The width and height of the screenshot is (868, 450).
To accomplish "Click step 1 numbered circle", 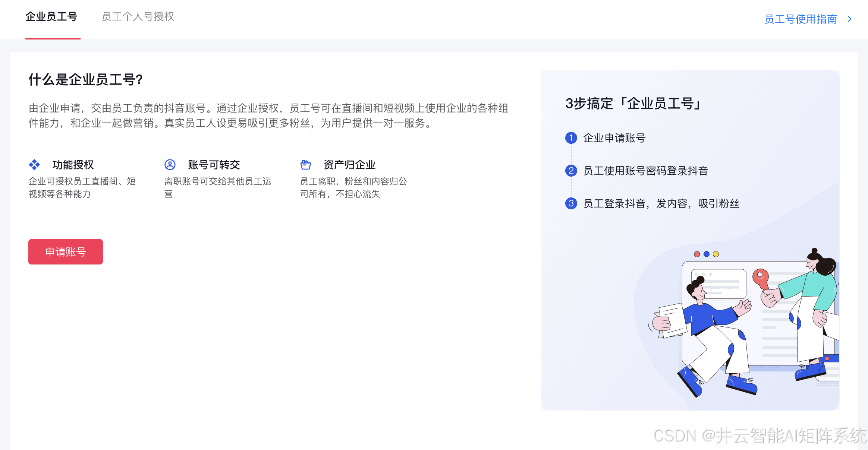I will [x=571, y=138].
